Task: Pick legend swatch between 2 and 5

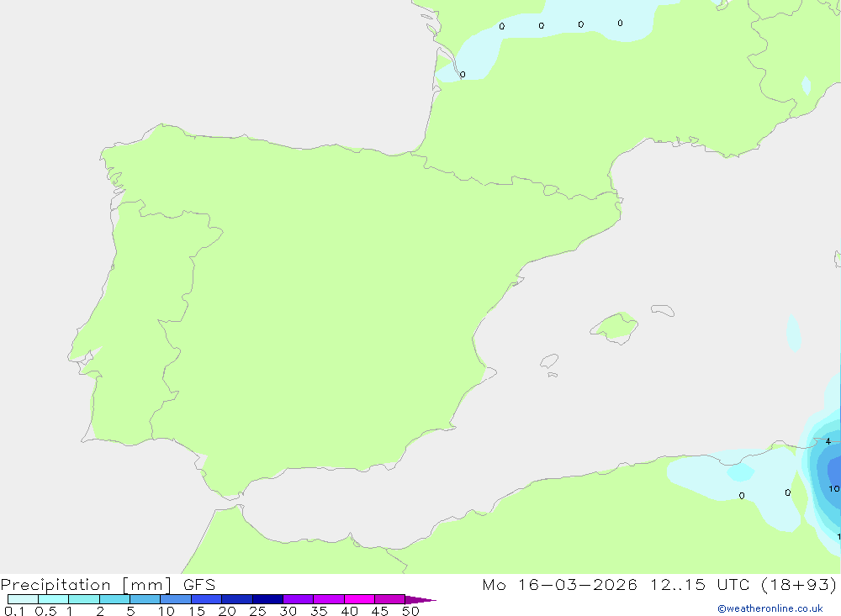Action: point(114,599)
